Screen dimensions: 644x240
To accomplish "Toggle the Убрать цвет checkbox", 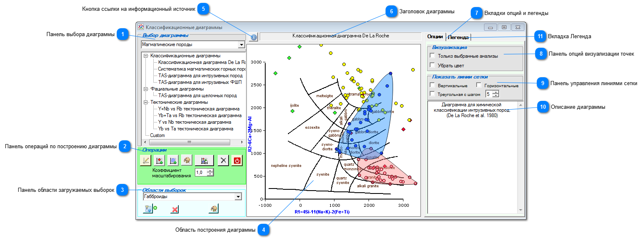I will [433, 65].
